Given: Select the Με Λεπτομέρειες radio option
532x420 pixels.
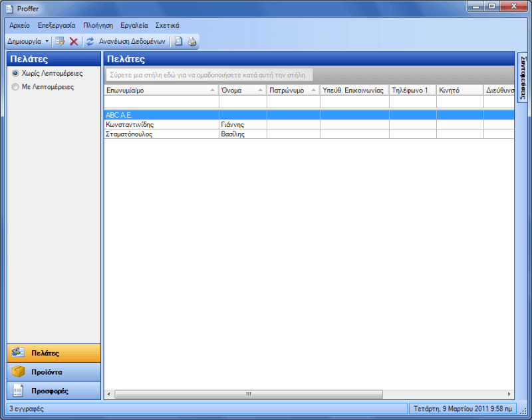Looking at the screenshot, I should point(16,87).
